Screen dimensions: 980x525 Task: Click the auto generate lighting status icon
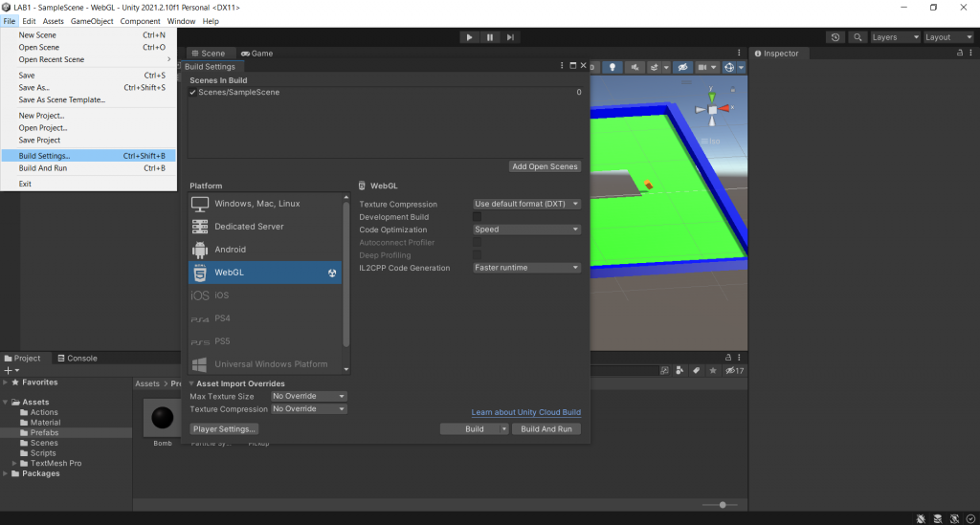[x=954, y=518]
